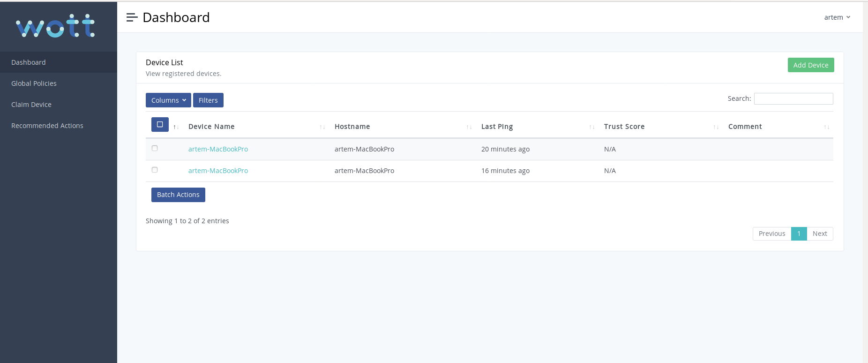The height and width of the screenshot is (363, 868).
Task: Open the Filters button
Action: click(208, 100)
